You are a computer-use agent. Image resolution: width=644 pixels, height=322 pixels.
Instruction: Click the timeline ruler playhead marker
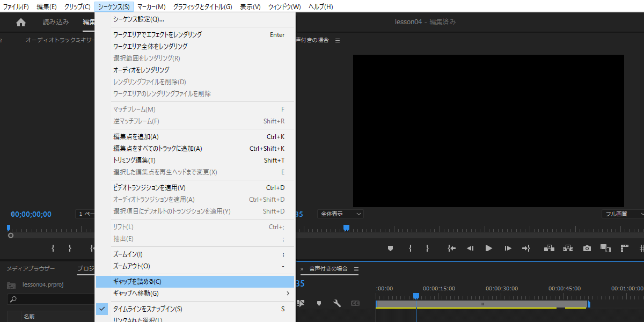click(x=416, y=296)
